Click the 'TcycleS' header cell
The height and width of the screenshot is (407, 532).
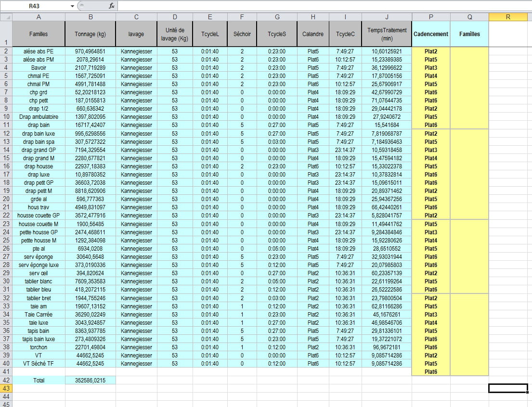click(x=277, y=34)
